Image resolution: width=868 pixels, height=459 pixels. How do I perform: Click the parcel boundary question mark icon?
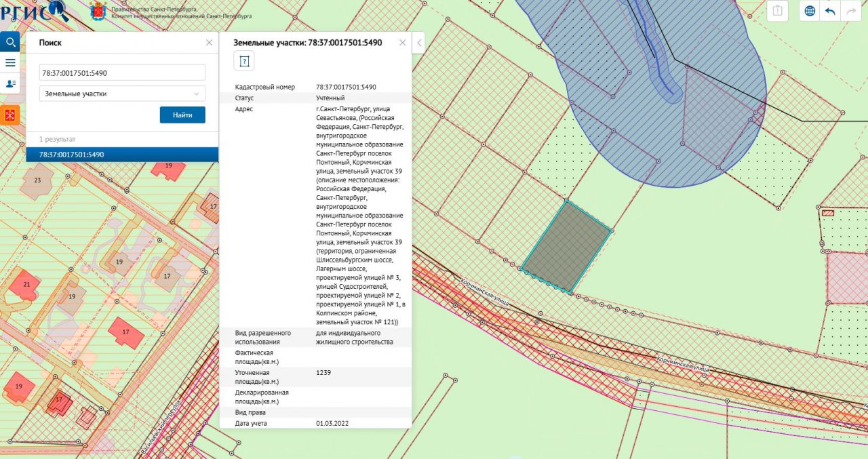click(x=244, y=61)
